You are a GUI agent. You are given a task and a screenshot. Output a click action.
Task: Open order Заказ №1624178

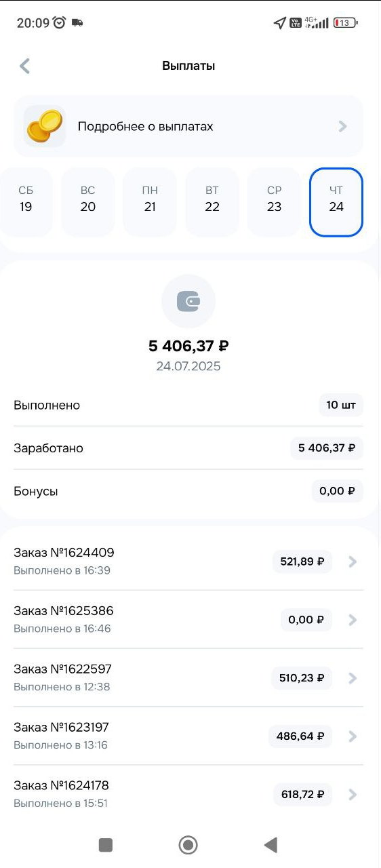[188, 794]
